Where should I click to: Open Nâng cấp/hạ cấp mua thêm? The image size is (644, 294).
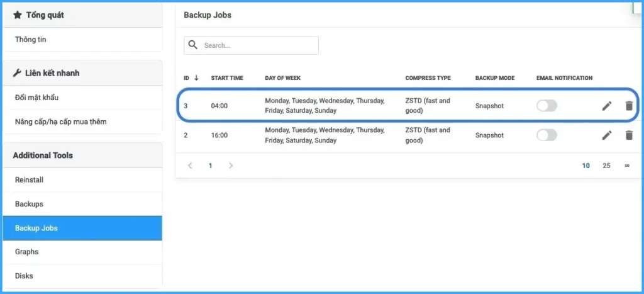click(x=82, y=122)
